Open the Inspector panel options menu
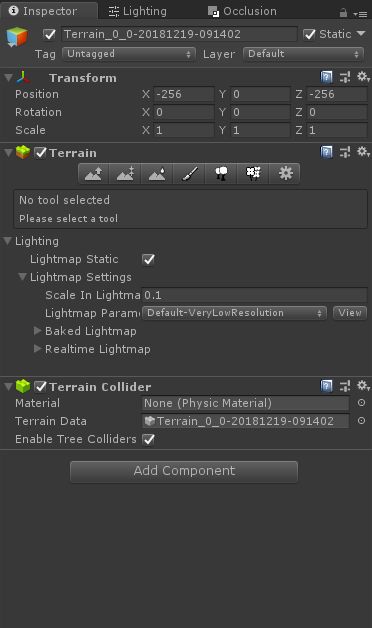Viewport: 372px width, 628px height. pos(360,14)
